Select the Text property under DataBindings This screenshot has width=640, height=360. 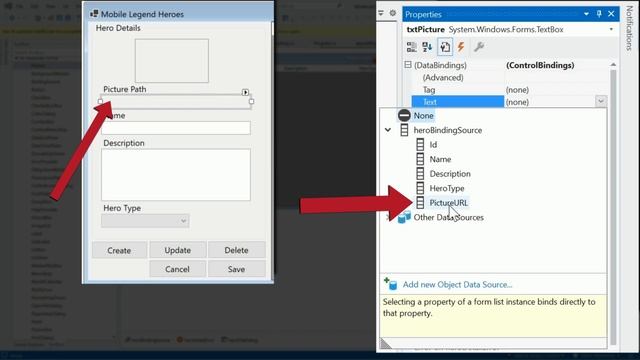click(x=458, y=102)
